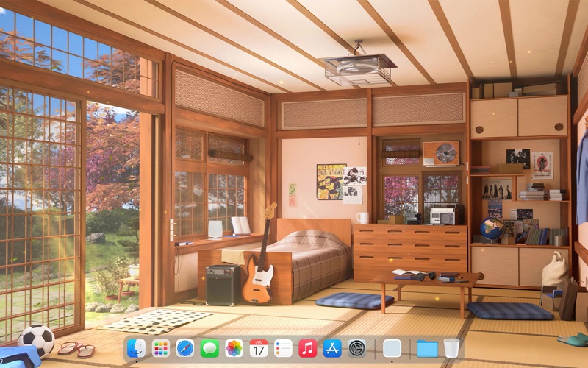The image size is (588, 368).
Task: Open Calendar showing 17
Action: coord(259,348)
